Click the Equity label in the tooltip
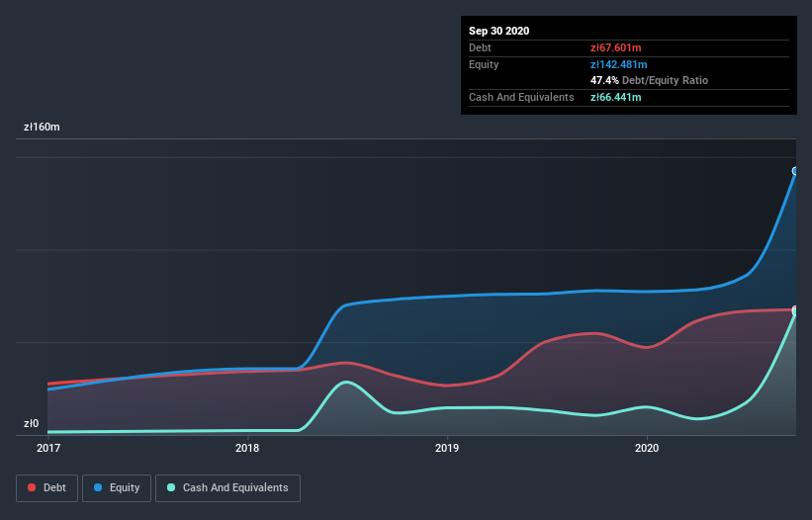The width and height of the screenshot is (812, 520). pyautogui.click(x=484, y=64)
